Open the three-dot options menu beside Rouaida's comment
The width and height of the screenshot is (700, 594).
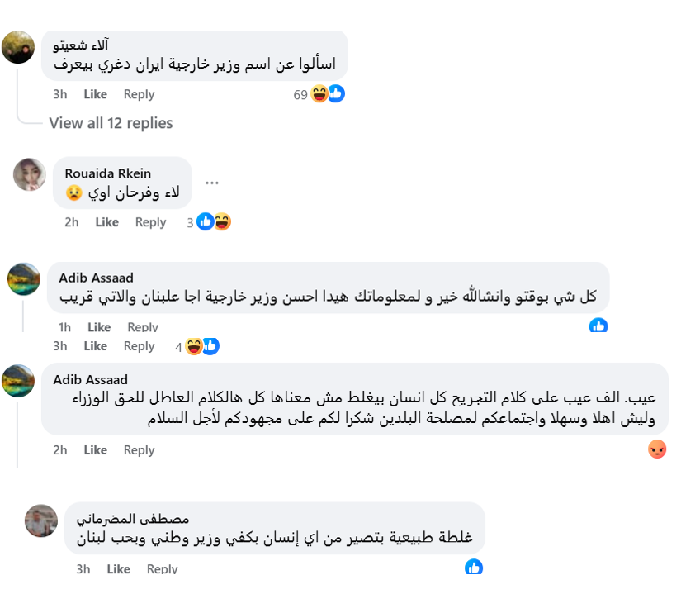click(x=212, y=181)
